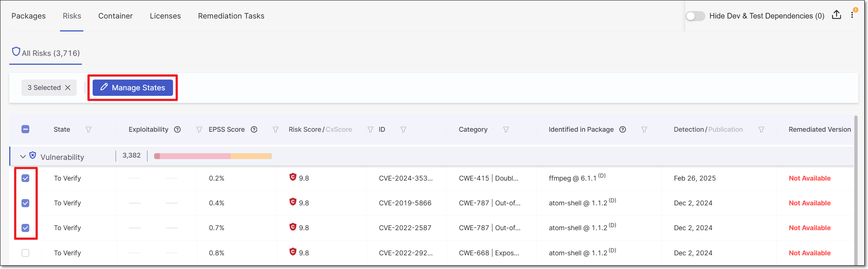This screenshot has height=269, width=868.
Task: Uncheck the CVE-2019-5866 row checkbox
Action: coord(25,203)
